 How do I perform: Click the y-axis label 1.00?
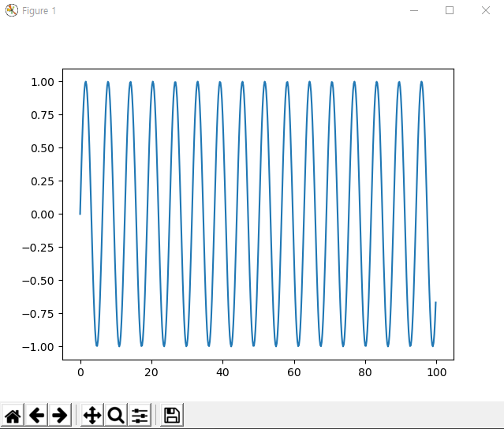43,82
